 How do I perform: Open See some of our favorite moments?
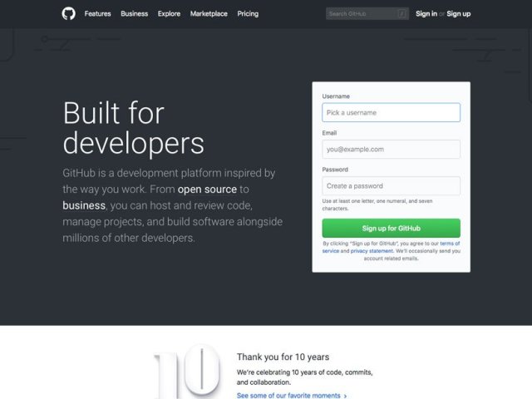click(292, 396)
